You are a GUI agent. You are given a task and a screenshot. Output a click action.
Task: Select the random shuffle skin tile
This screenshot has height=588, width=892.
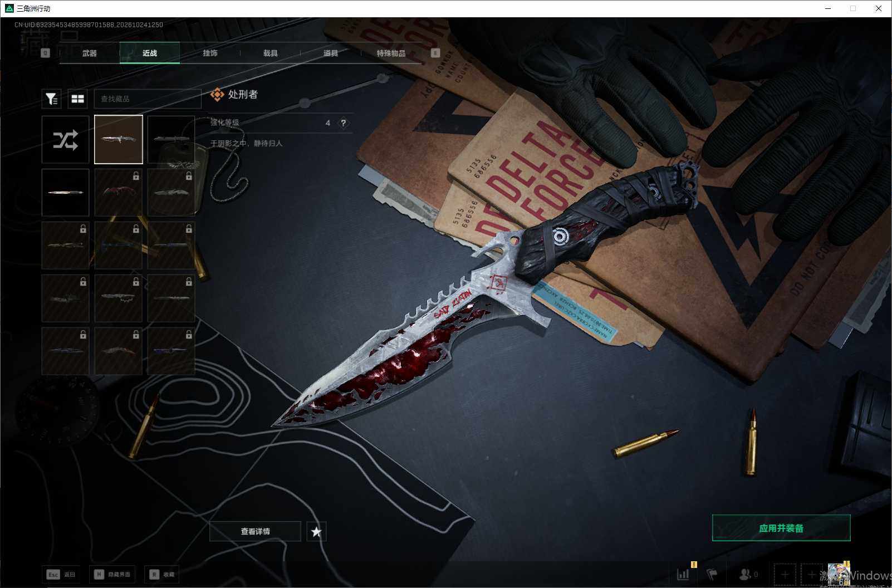(x=65, y=140)
